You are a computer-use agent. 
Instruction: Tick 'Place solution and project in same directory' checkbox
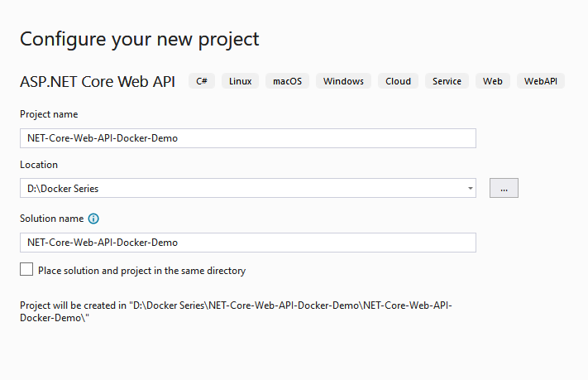pyautogui.click(x=26, y=269)
